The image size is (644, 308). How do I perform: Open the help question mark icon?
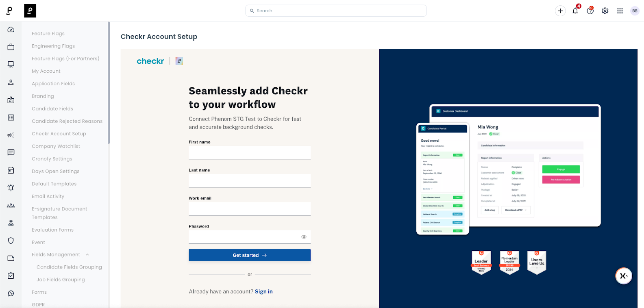[590, 11]
